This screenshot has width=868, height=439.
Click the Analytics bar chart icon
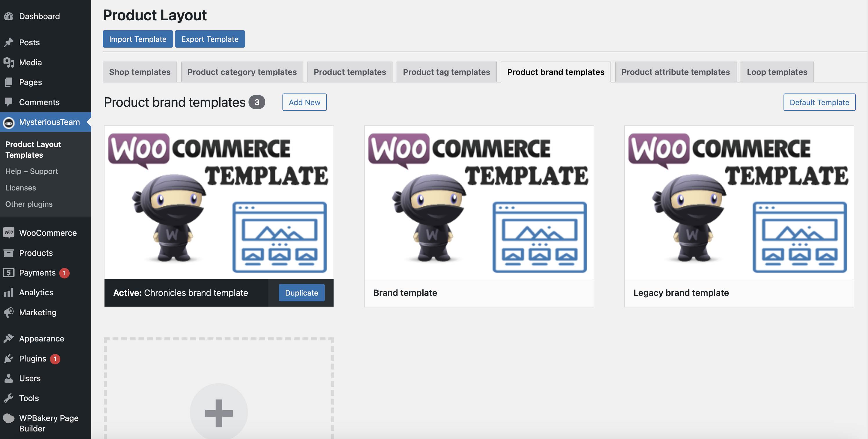coord(9,292)
